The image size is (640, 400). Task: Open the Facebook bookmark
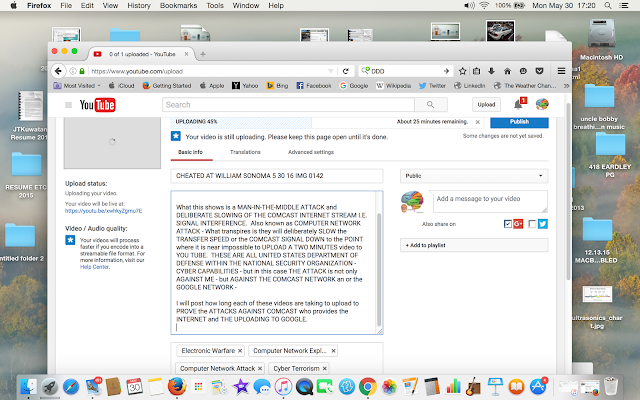pos(314,86)
